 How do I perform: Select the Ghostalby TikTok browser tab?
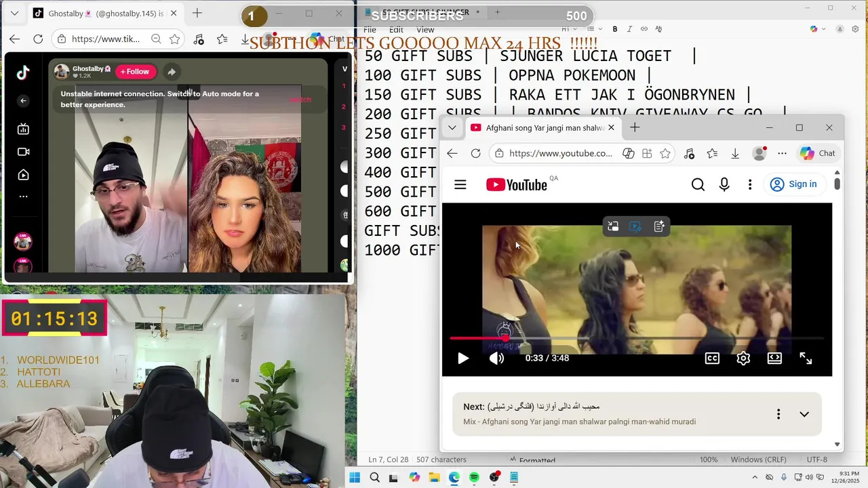pos(105,13)
